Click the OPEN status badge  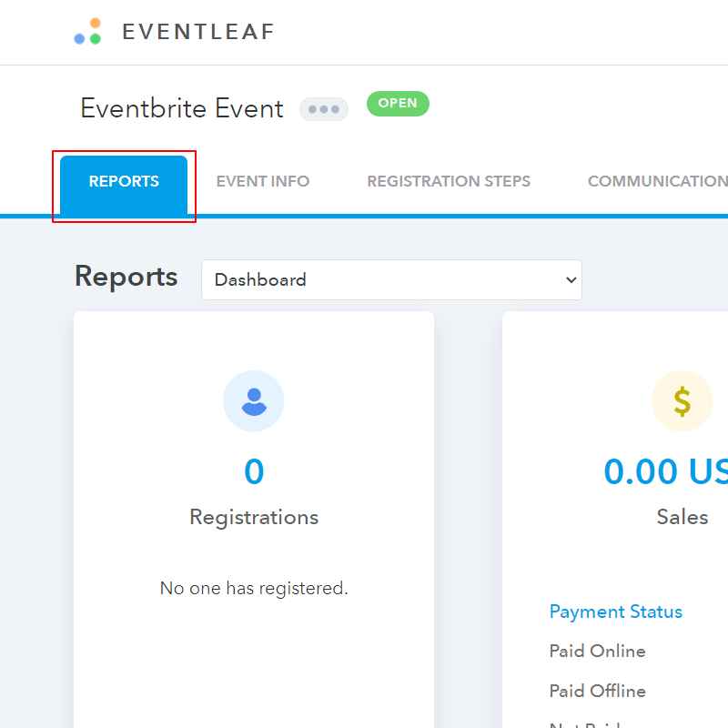[398, 104]
